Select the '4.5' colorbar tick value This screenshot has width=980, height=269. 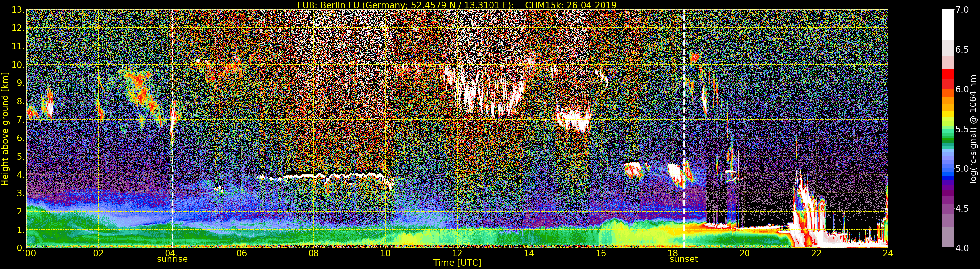point(962,208)
